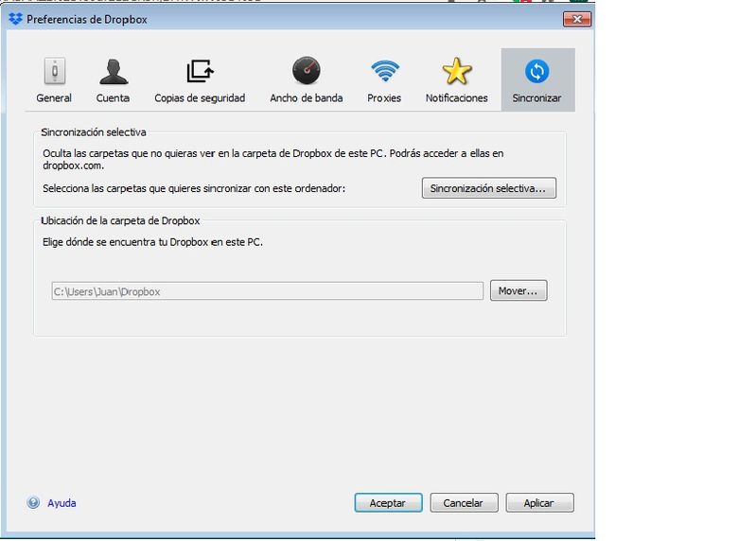Viewport: 756px width, 541px height.
Task: Select the Sincronizar tab
Action: click(537, 80)
